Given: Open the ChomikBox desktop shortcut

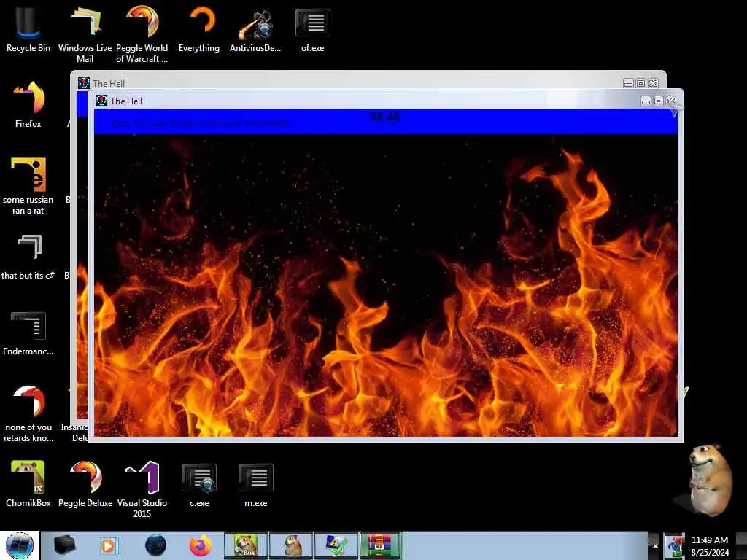Looking at the screenshot, I should (x=28, y=483).
